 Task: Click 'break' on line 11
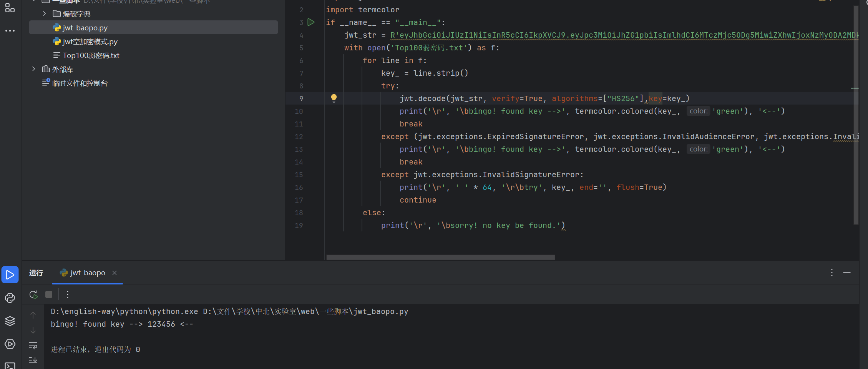(x=411, y=124)
